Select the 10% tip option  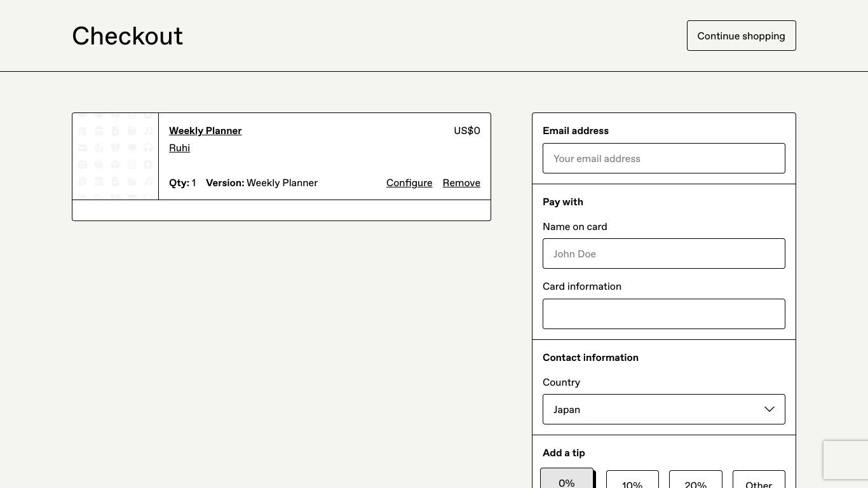click(x=632, y=480)
